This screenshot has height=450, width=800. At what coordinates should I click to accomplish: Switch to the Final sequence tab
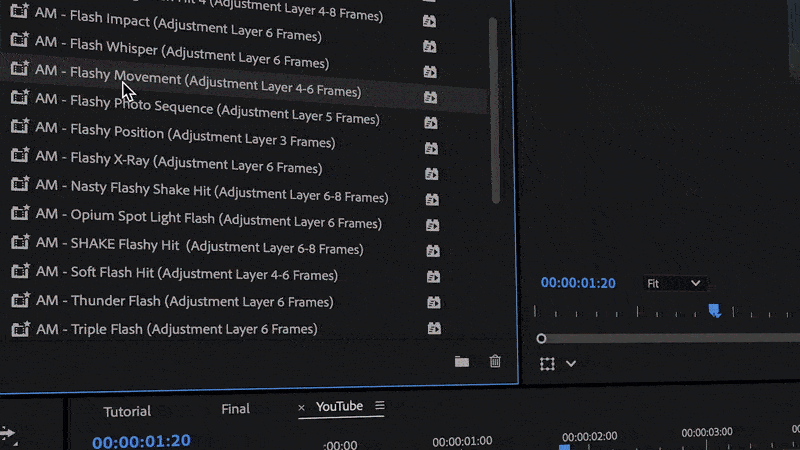point(235,408)
